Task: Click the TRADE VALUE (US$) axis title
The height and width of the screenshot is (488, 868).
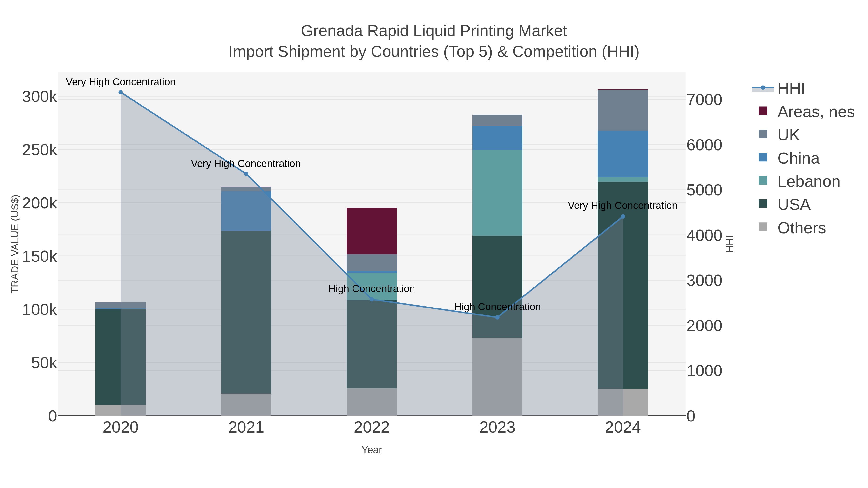Action: tap(15, 244)
